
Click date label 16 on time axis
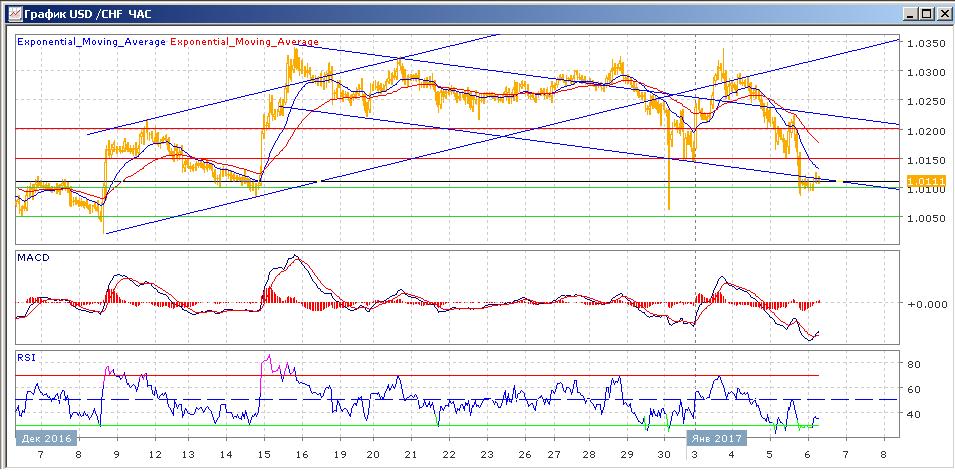point(301,455)
